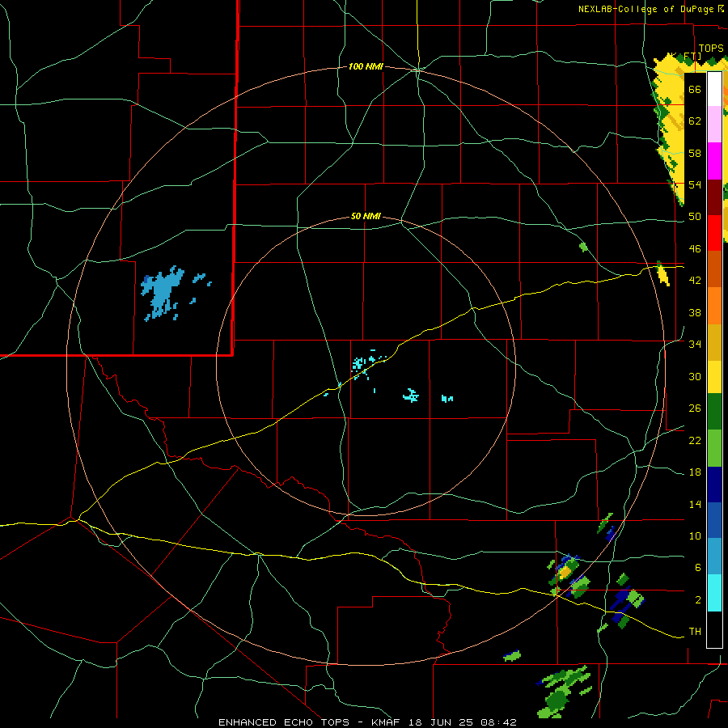This screenshot has height=728, width=728.
Task: Click the "18" value on the legend
Action: tap(695, 472)
